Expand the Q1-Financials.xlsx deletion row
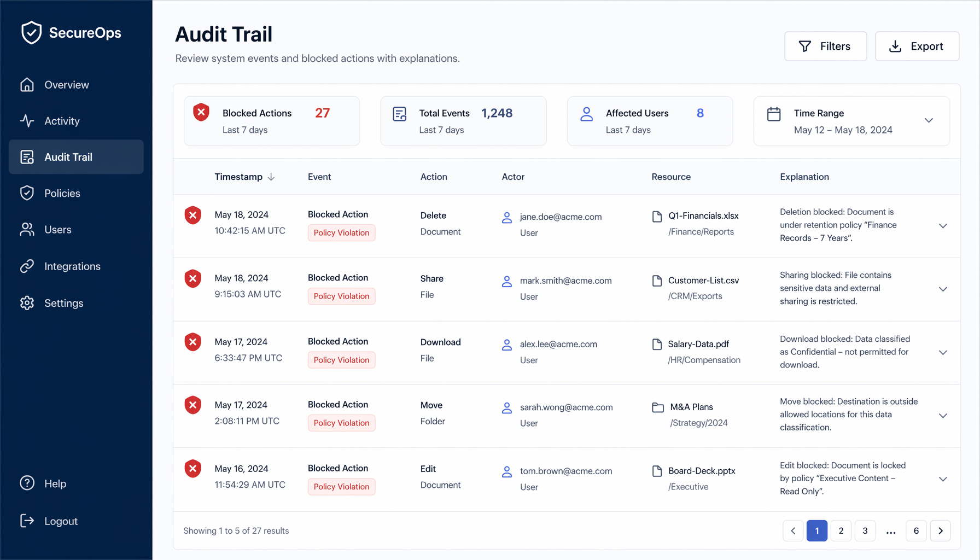980x560 pixels. [x=943, y=226]
